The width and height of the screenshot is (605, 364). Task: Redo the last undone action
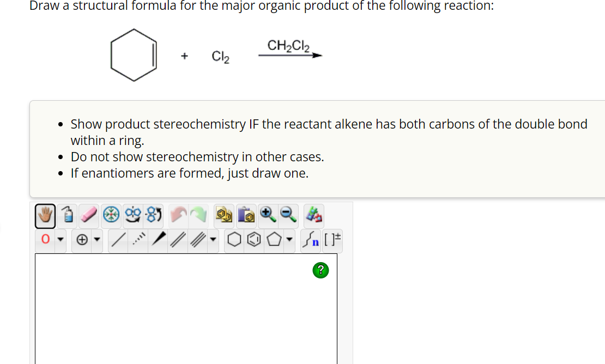(x=198, y=215)
